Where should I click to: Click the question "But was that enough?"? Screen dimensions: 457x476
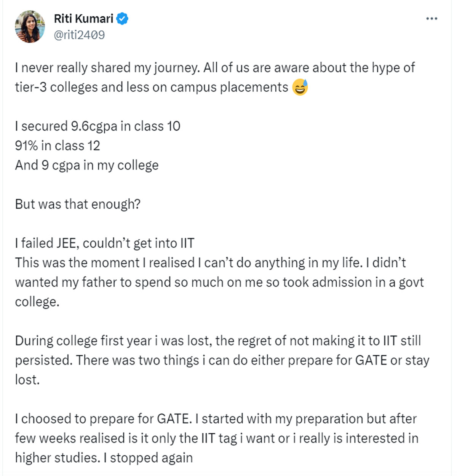(78, 204)
